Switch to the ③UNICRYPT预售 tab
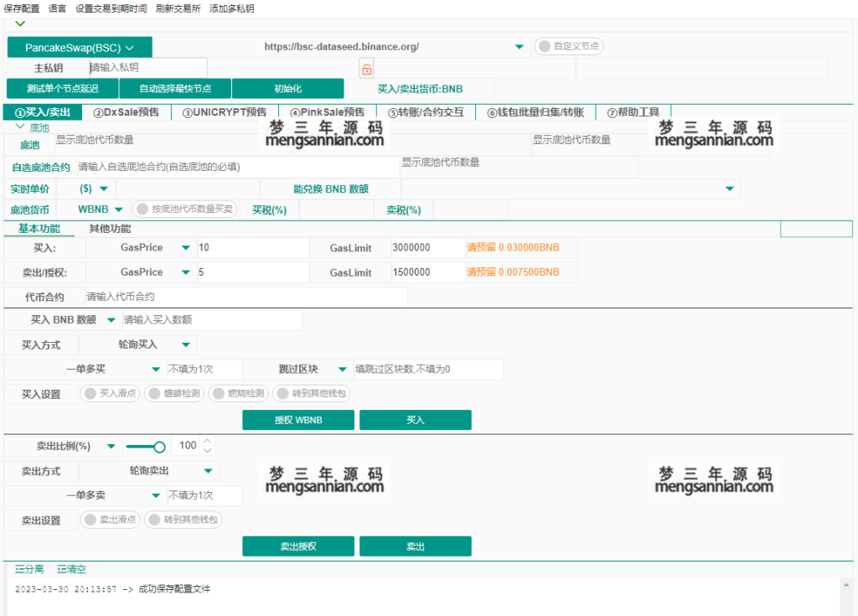Image resolution: width=858 pixels, height=616 pixels. coord(225,112)
